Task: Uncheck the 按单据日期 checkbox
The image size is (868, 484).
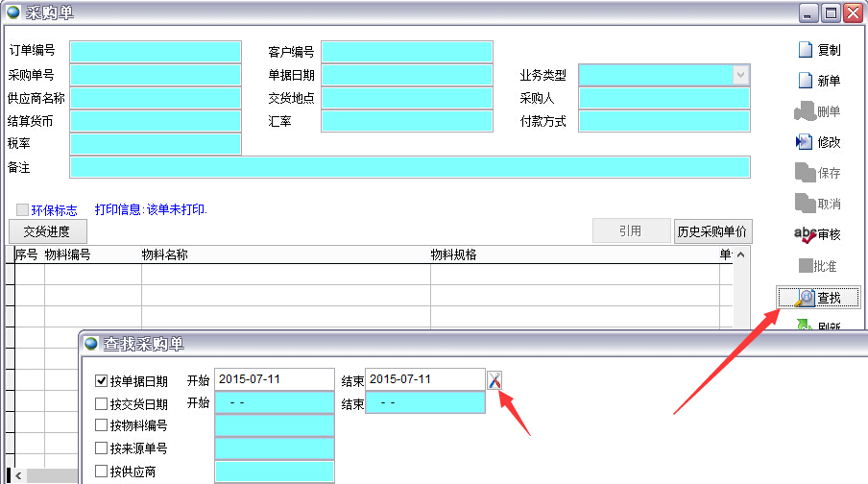Action: tap(102, 380)
